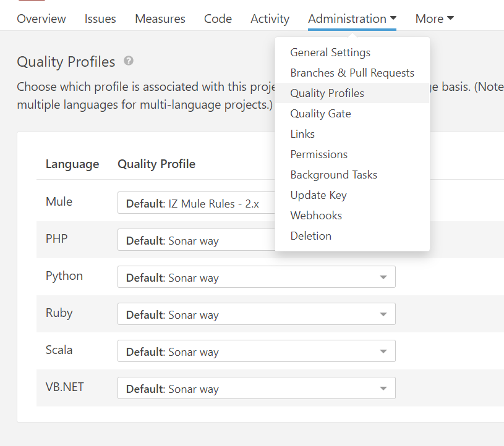
Task: Open General Settings from the menu
Action: coord(352,53)
